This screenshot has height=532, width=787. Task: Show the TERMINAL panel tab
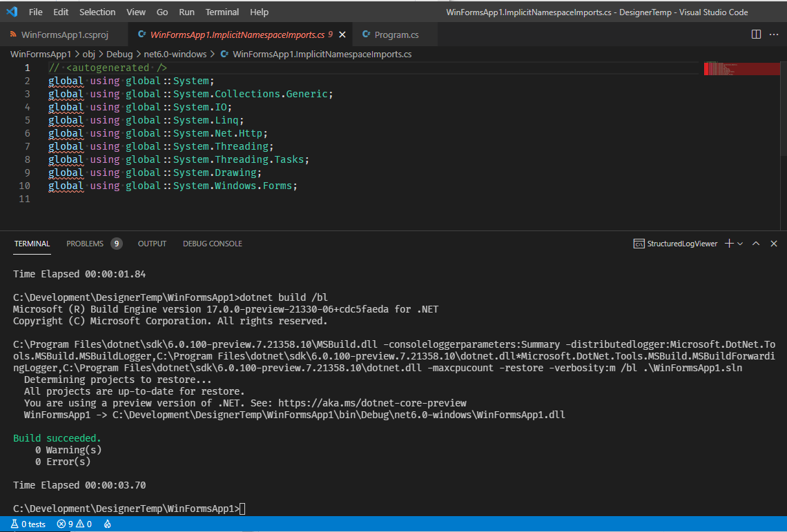[x=32, y=244]
